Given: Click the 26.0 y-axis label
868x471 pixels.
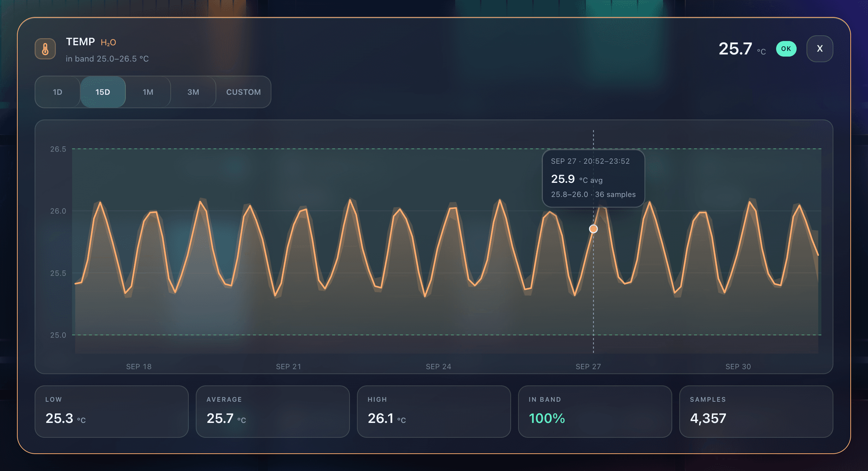Looking at the screenshot, I should pyautogui.click(x=58, y=211).
